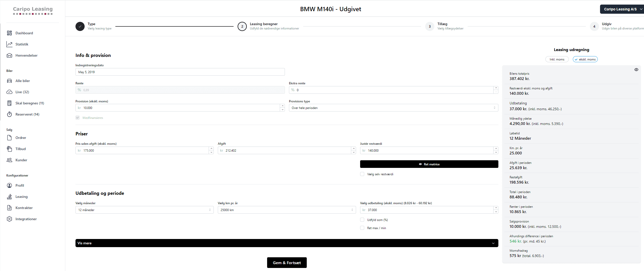
Task: Click the Henvendelser envelope icon
Action: 9,55
